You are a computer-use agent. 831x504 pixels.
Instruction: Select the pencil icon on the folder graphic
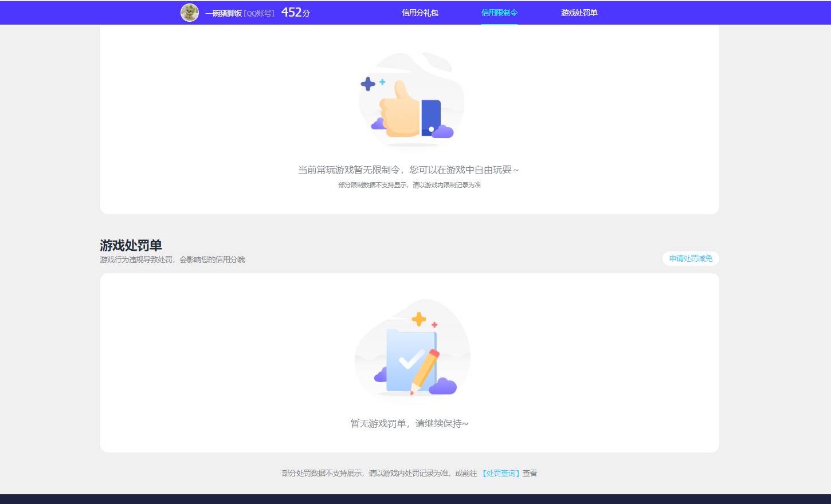(x=425, y=369)
